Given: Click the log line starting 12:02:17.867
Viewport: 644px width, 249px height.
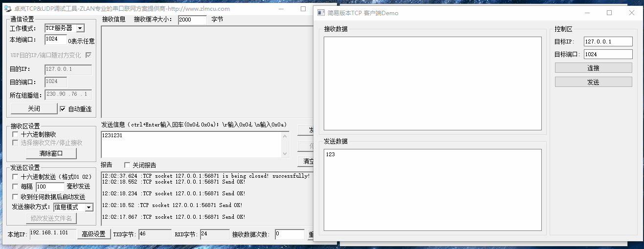Looking at the screenshot, I should click(174, 217).
